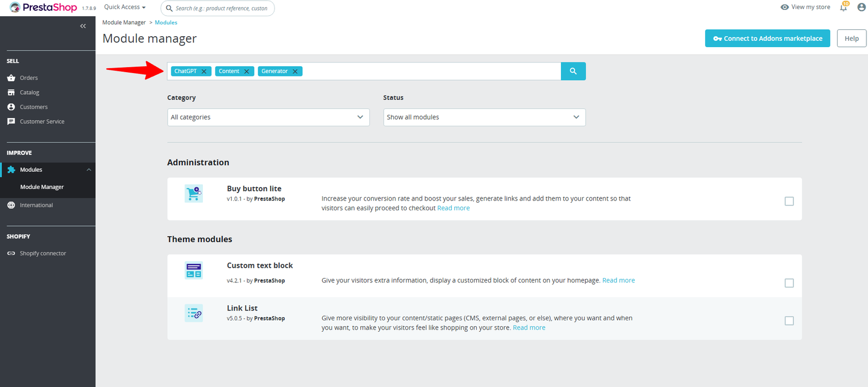Click the Modules breadcrumb link
The image size is (868, 387).
coord(166,22)
